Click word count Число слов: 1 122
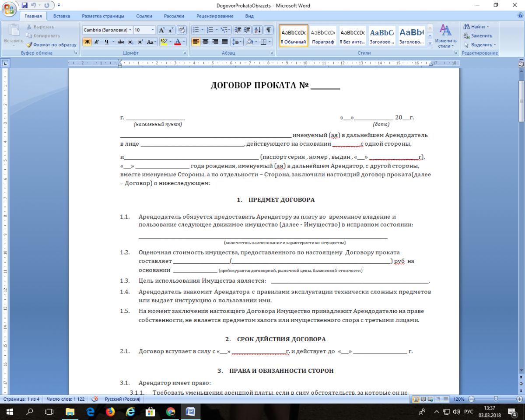 pyautogui.click(x=65, y=399)
